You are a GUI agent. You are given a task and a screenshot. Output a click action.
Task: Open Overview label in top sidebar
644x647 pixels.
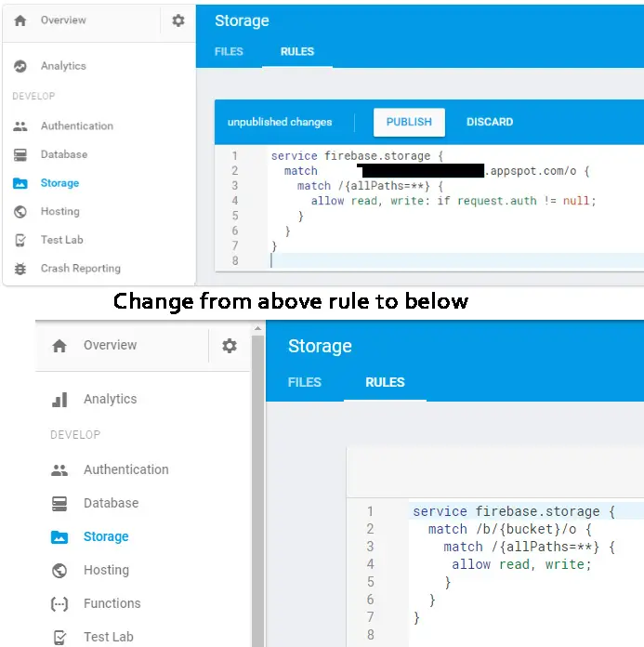(x=63, y=20)
